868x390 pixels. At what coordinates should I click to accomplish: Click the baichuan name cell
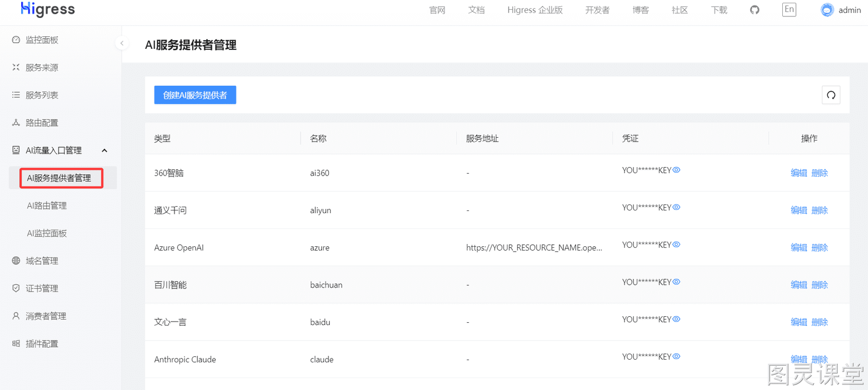(326, 285)
